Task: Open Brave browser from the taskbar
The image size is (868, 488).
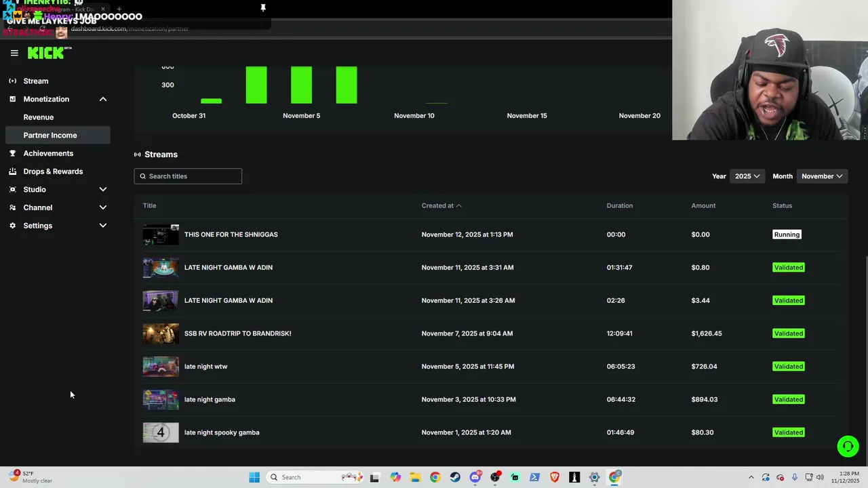Action: 555,477
